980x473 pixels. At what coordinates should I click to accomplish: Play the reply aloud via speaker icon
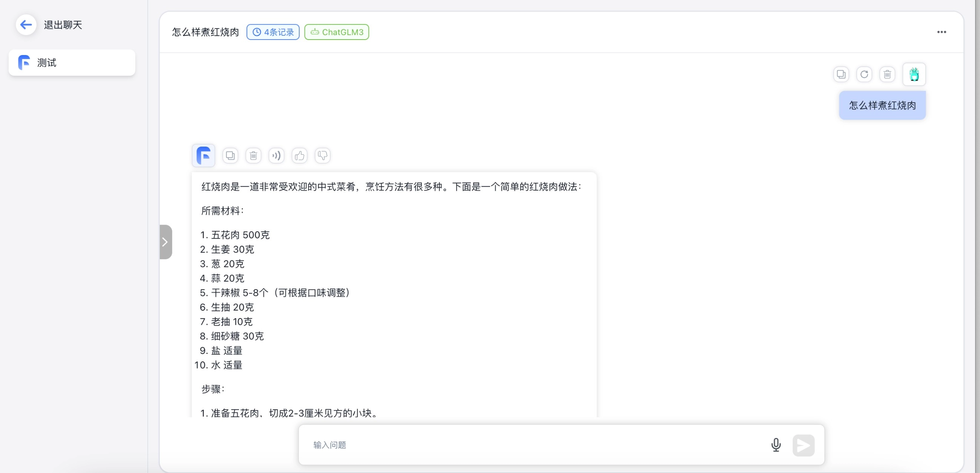coord(276,155)
